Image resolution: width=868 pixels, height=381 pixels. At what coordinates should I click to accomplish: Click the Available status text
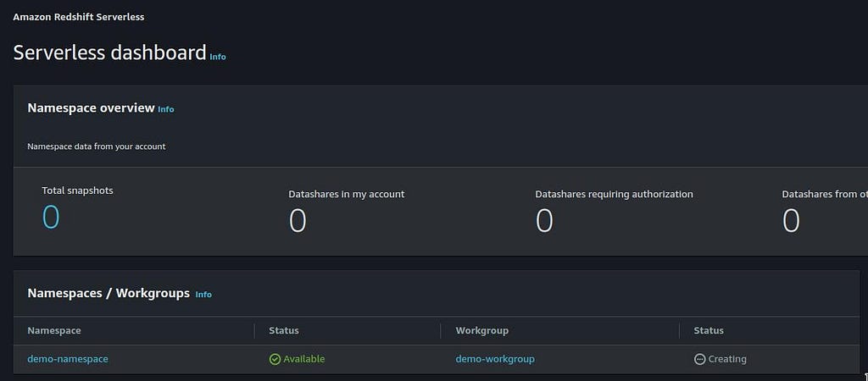304,360
